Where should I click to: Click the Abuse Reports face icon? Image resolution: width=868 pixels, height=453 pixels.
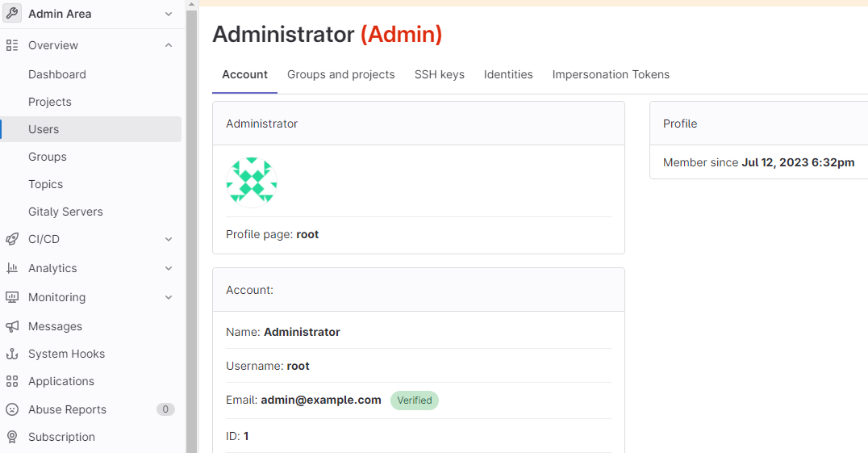(12, 409)
